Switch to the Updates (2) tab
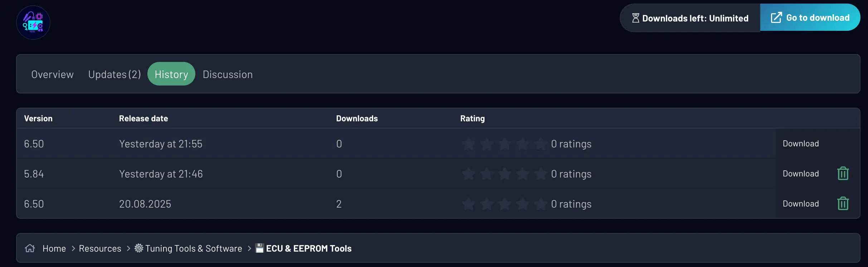The image size is (868, 267). [114, 74]
